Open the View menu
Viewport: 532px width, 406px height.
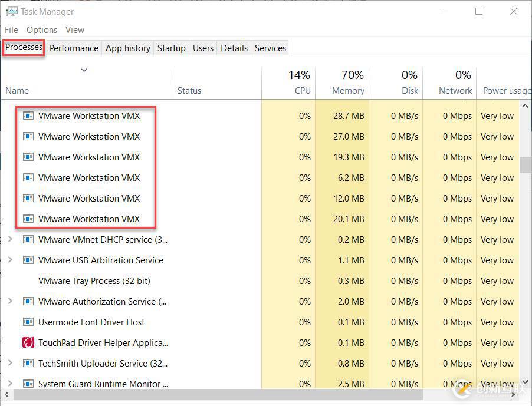point(75,30)
